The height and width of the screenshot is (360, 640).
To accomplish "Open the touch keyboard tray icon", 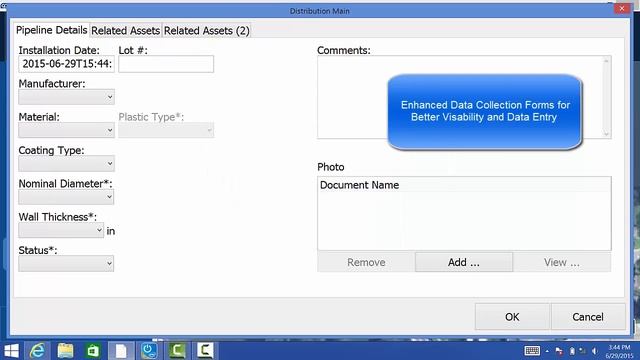I will tap(532, 351).
